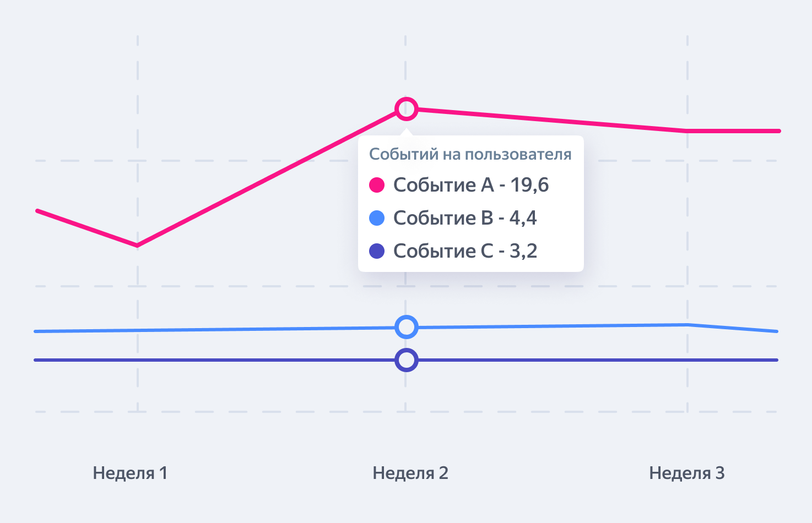Image resolution: width=812 pixels, height=523 pixels.
Task: Click the light blue line's bend at Неделя 3
Action: click(688, 325)
